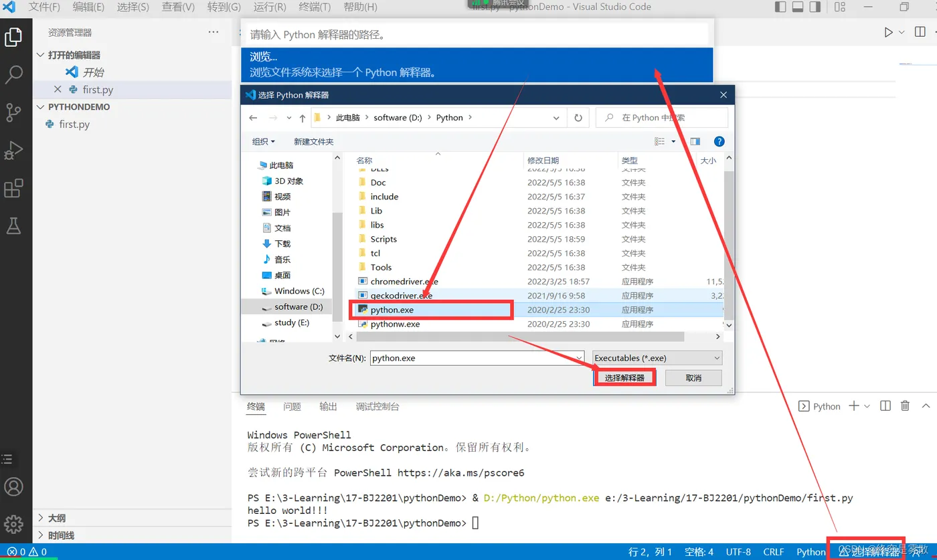Click the 取消 button in dialog
Screen dimensions: 937x560
[x=693, y=378]
